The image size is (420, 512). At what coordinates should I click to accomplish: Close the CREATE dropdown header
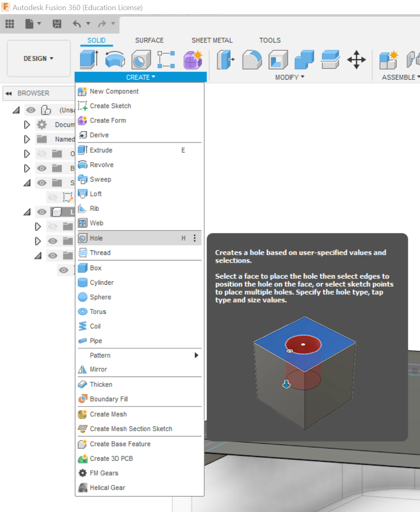tap(141, 77)
